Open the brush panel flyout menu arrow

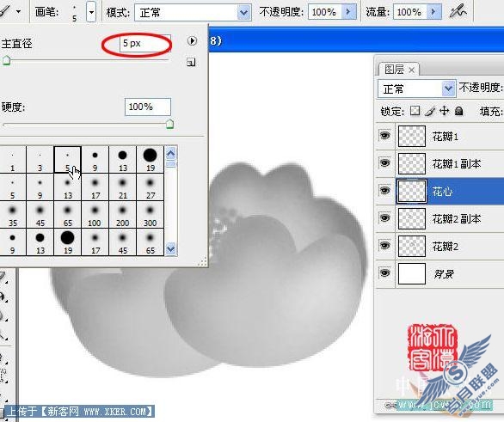pyautogui.click(x=192, y=40)
